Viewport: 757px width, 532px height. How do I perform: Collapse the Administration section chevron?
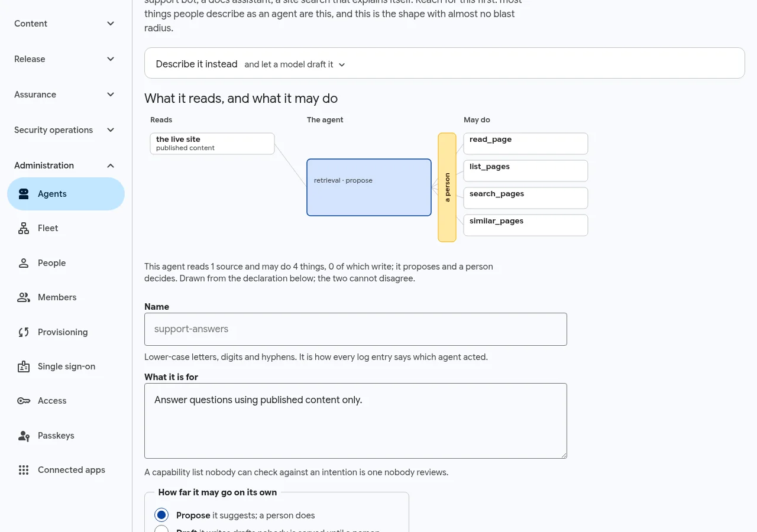111,166
